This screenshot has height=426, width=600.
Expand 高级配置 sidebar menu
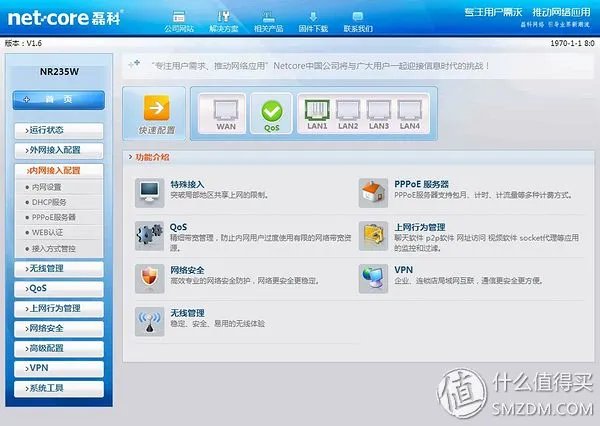[59, 348]
